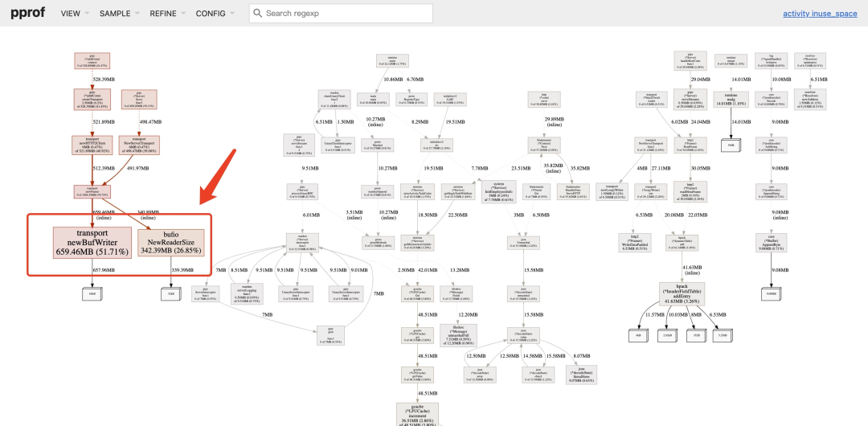
Task: Click the 64kB leaf box under newBufWriter
Action: [92, 293]
